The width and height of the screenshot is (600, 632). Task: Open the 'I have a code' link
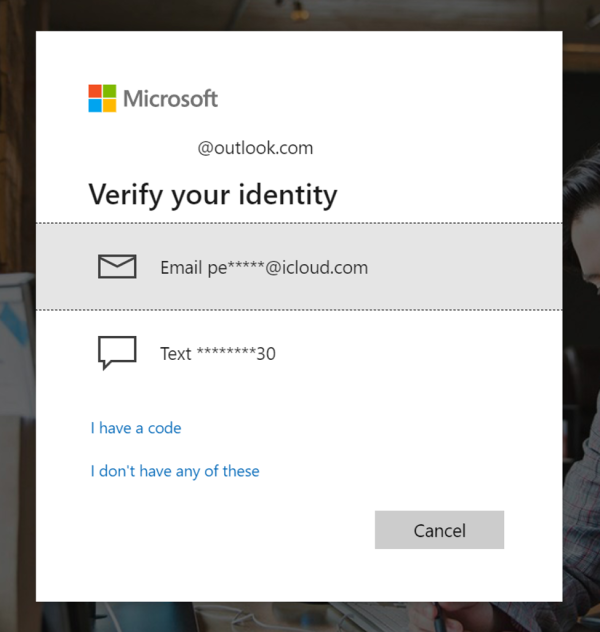click(136, 428)
